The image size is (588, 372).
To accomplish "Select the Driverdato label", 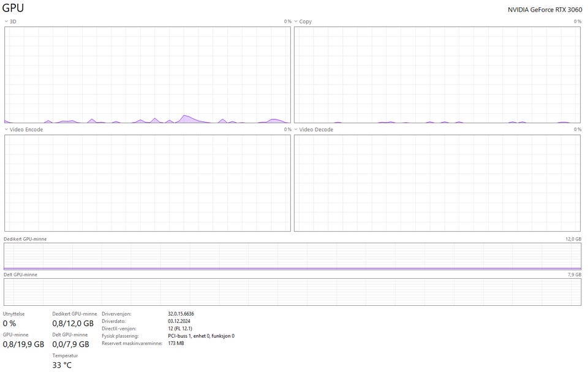I will (114, 321).
